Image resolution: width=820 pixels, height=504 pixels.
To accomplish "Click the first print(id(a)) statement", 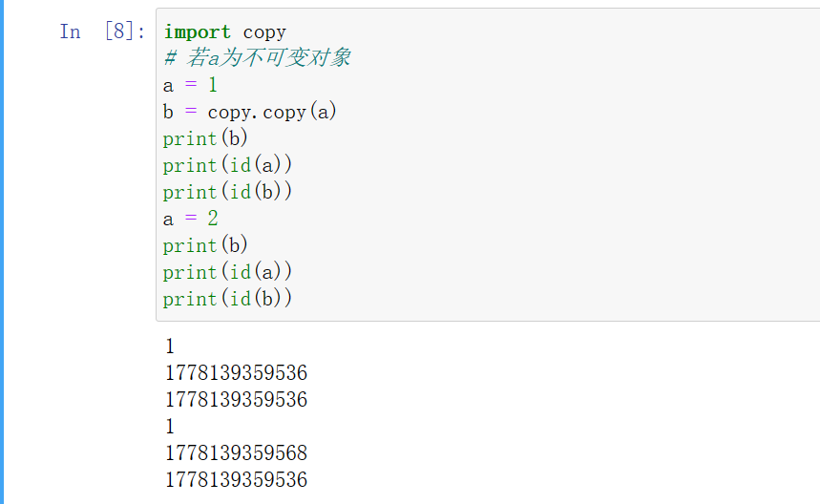I will 227,165.
